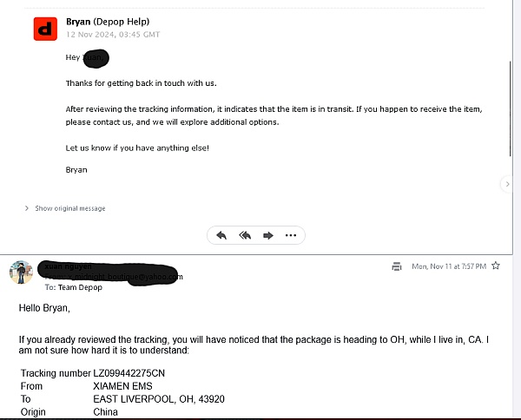521x420 pixels.
Task: Click the sender's profile picture avatar
Action: [x=21, y=272]
